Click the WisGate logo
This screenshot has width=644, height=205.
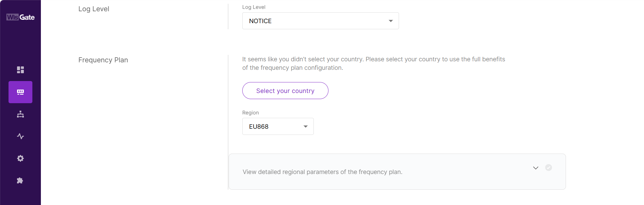[x=20, y=17]
